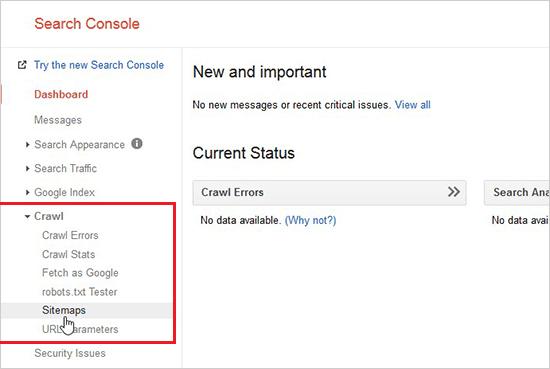Select Dashboard in the sidebar
The height and width of the screenshot is (369, 550).
click(x=61, y=94)
